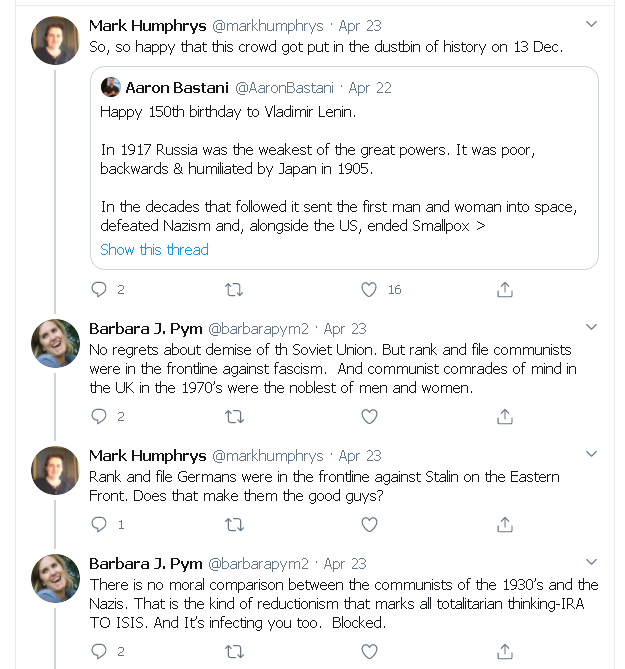Image resolution: width=625 pixels, height=669 pixels.
Task: Share Barbara's 'no moral comparison' tweet
Action: (x=505, y=651)
